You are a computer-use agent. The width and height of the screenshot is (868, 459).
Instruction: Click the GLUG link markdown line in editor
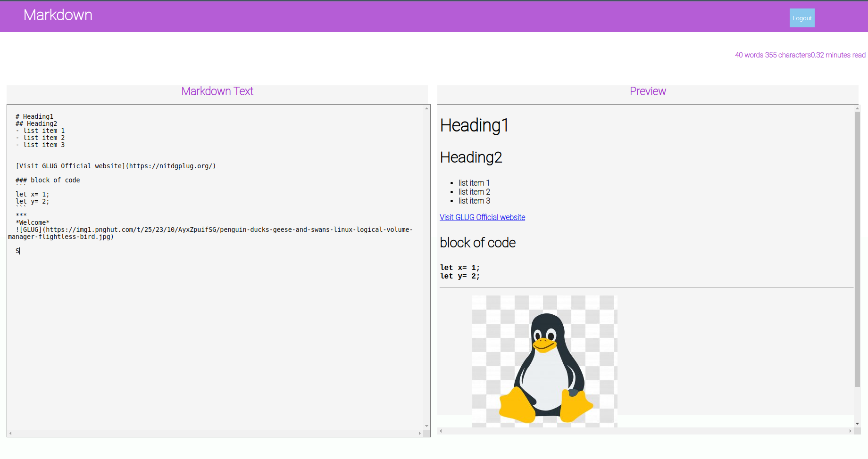click(x=116, y=166)
